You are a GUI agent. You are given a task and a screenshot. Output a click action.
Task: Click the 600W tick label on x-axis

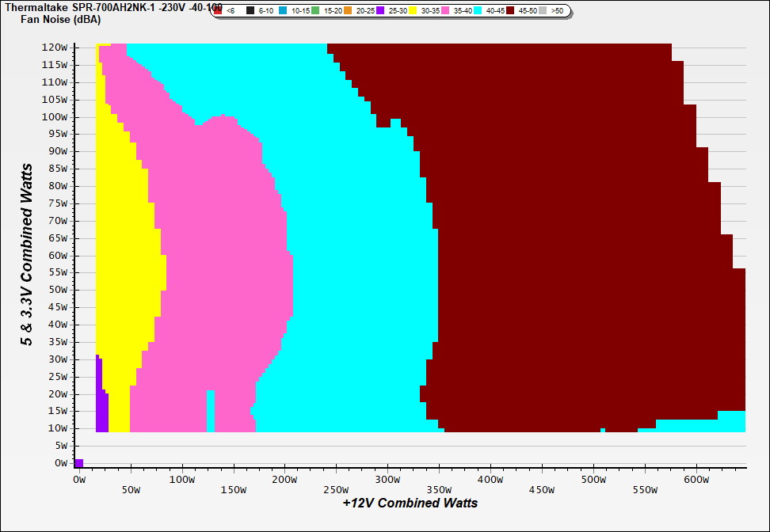[696, 480]
